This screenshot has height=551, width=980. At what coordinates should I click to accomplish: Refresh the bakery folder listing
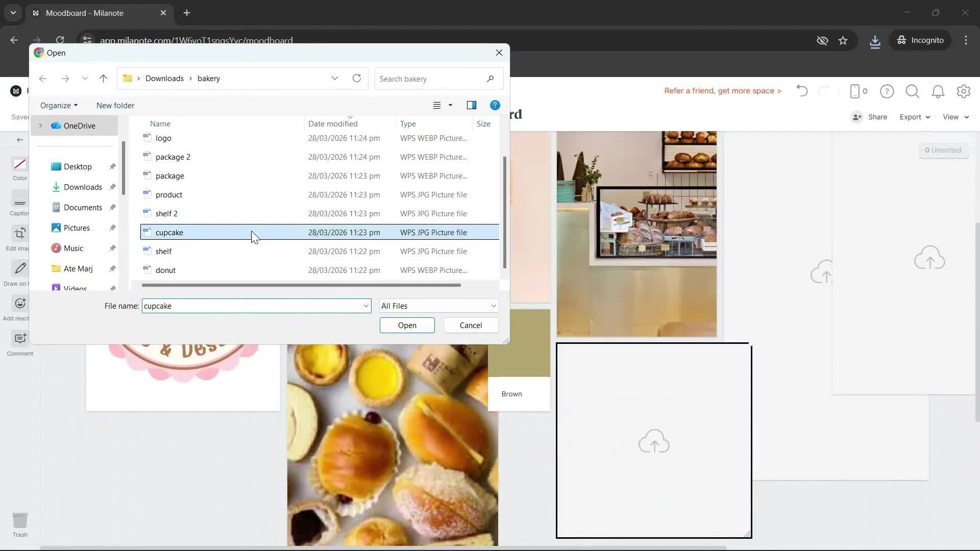coord(357,79)
